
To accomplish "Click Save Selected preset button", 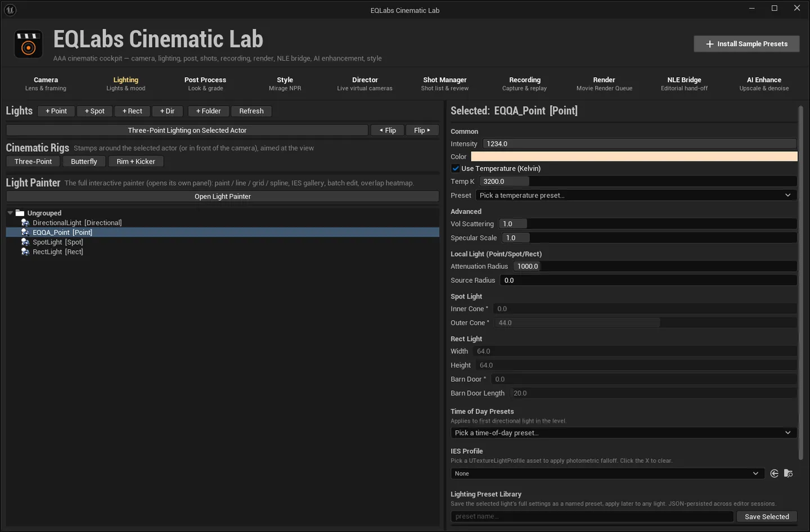I will (767, 516).
